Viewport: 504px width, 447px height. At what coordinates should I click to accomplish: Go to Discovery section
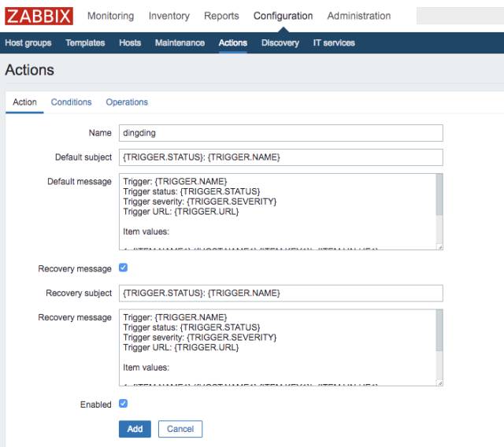(x=280, y=42)
